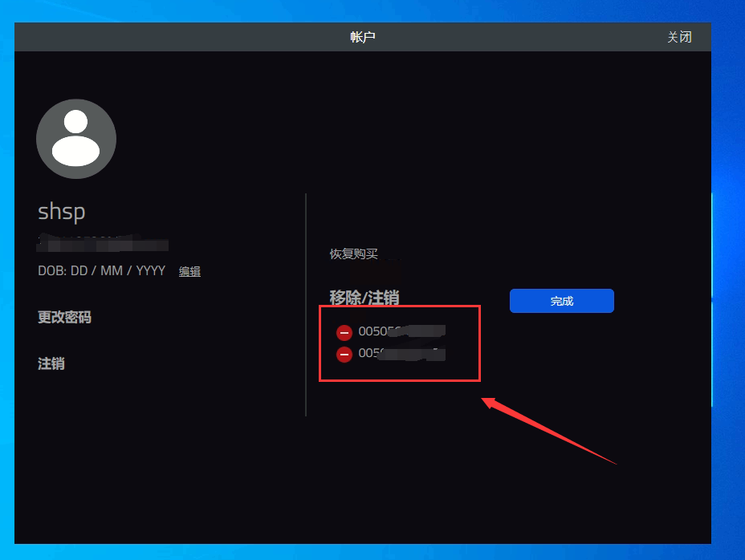Click the DOB: DD / MM / YYYY field
Viewport: 745px width, 560px height.
101,271
